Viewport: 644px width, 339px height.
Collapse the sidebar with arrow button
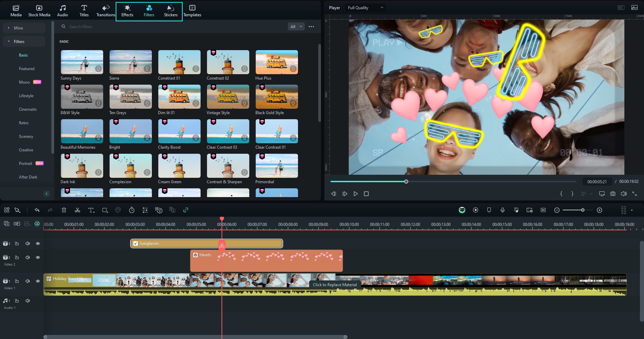47,194
